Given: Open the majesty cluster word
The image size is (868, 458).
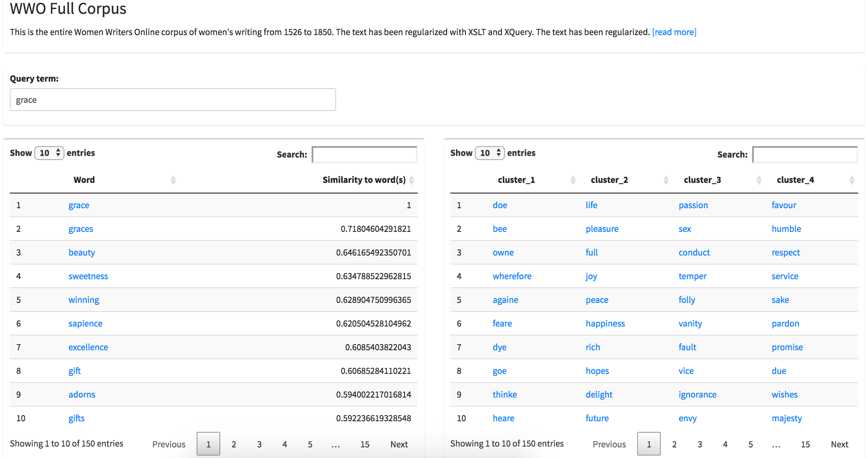Looking at the screenshot, I should [786, 418].
